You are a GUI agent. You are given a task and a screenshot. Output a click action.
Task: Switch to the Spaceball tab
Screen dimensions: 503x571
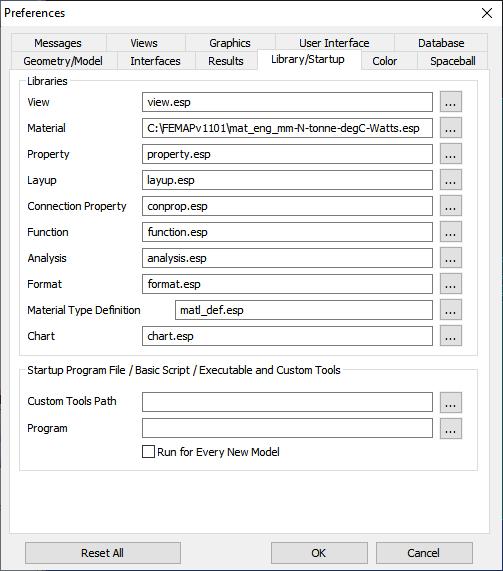[x=453, y=61]
